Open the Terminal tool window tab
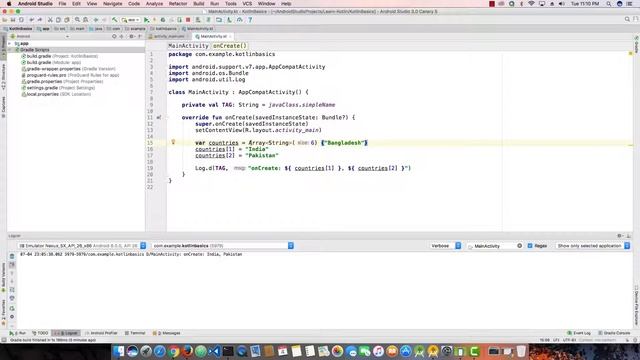This screenshot has height=360, width=640. coord(135,333)
